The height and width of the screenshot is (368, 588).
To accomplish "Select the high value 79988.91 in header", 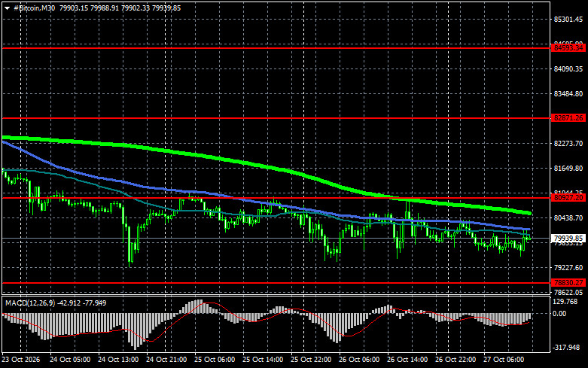I will point(105,8).
